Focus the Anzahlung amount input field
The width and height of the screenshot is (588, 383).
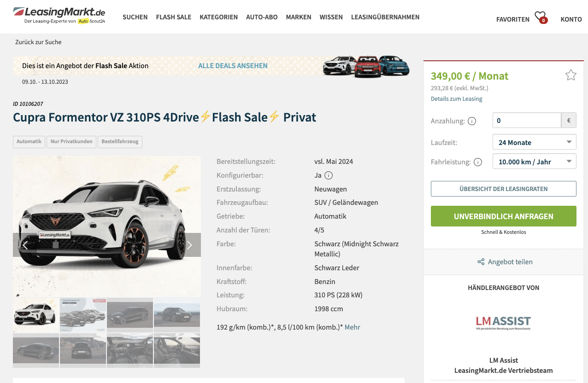click(527, 121)
